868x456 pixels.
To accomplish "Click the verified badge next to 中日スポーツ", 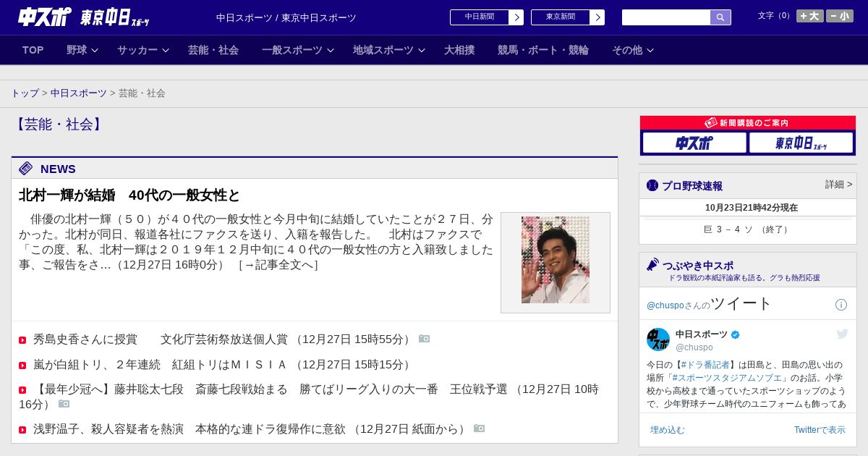I will [x=736, y=334].
